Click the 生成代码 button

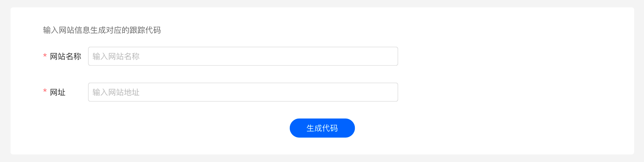click(322, 128)
